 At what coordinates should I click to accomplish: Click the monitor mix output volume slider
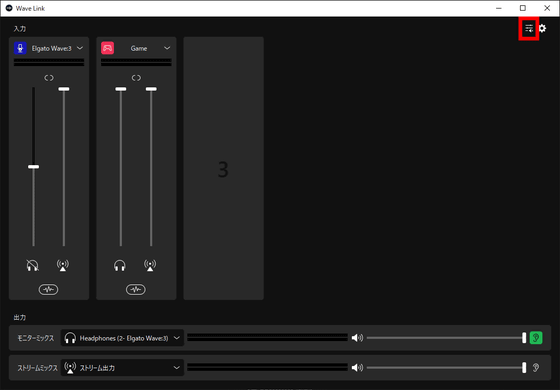pyautogui.click(x=446, y=338)
